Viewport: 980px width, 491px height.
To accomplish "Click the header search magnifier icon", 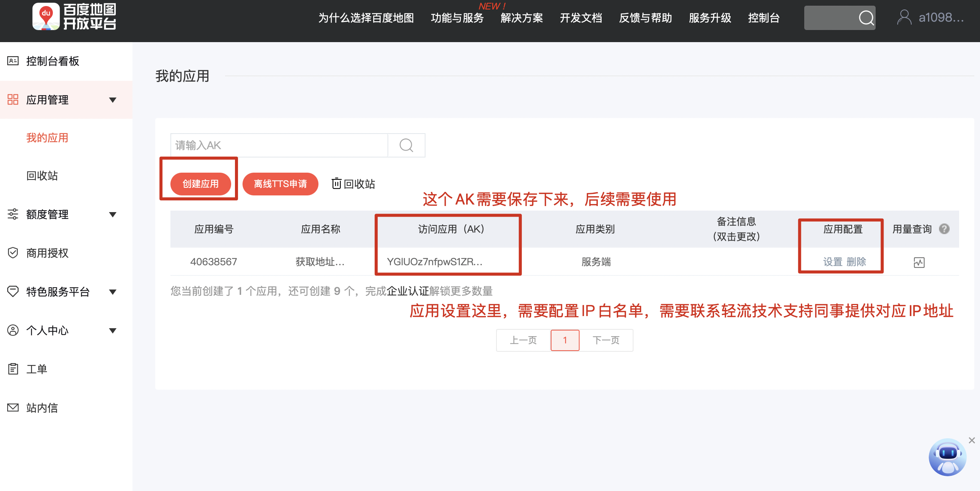I will [x=866, y=17].
